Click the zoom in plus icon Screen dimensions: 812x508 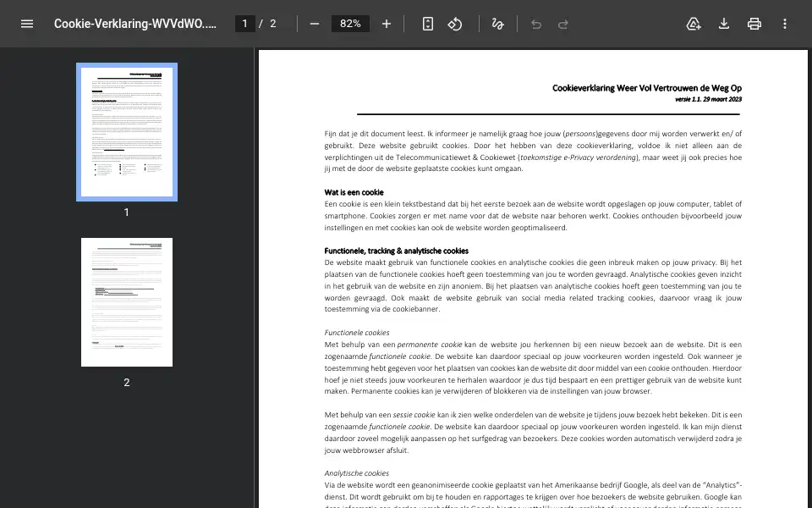(387, 24)
